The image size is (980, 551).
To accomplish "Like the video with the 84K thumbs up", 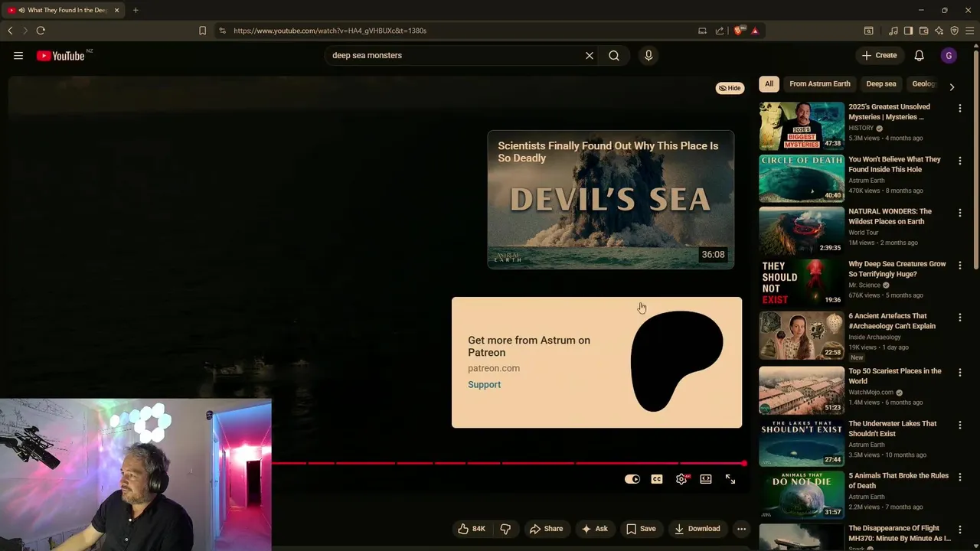I will (472, 529).
